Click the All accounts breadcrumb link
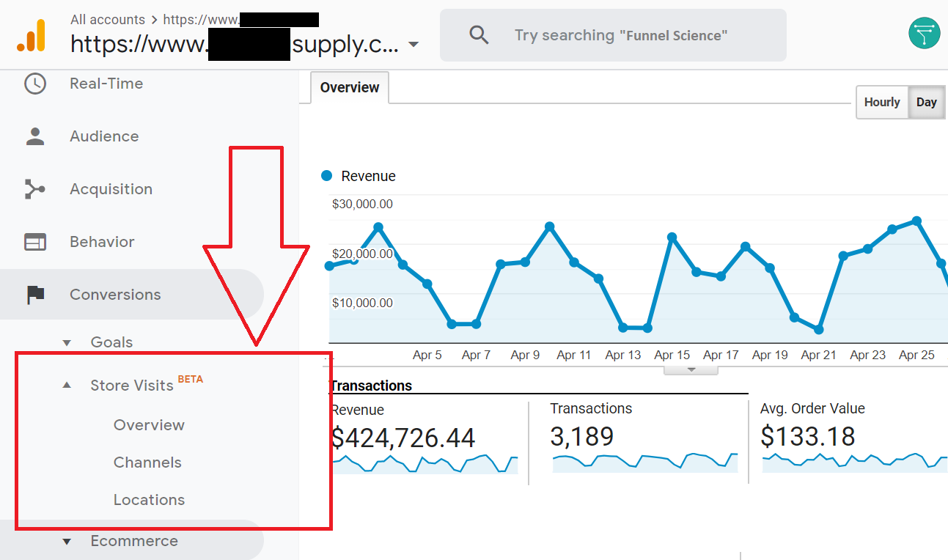The width and height of the screenshot is (948, 560). [108, 19]
